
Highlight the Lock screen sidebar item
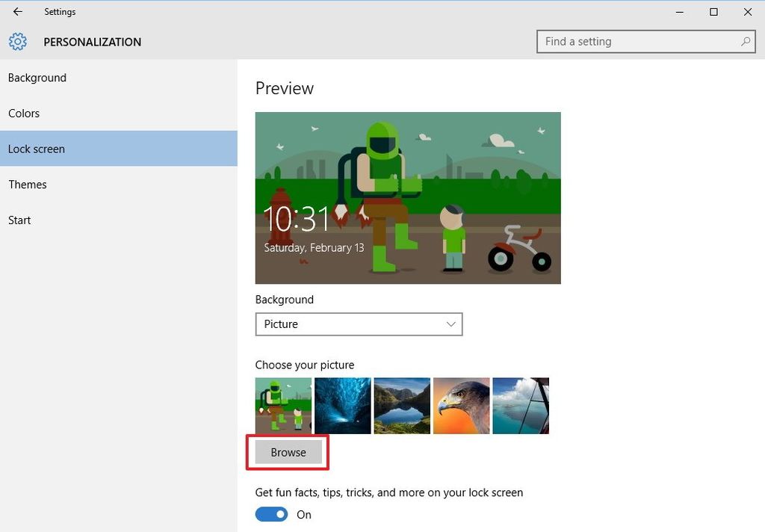36,149
